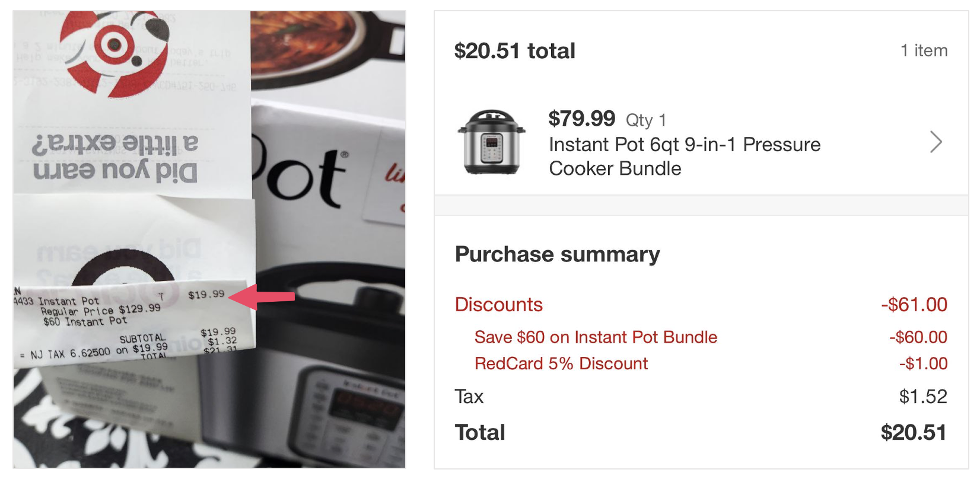Click the Qty 1 quantity indicator

[645, 120]
